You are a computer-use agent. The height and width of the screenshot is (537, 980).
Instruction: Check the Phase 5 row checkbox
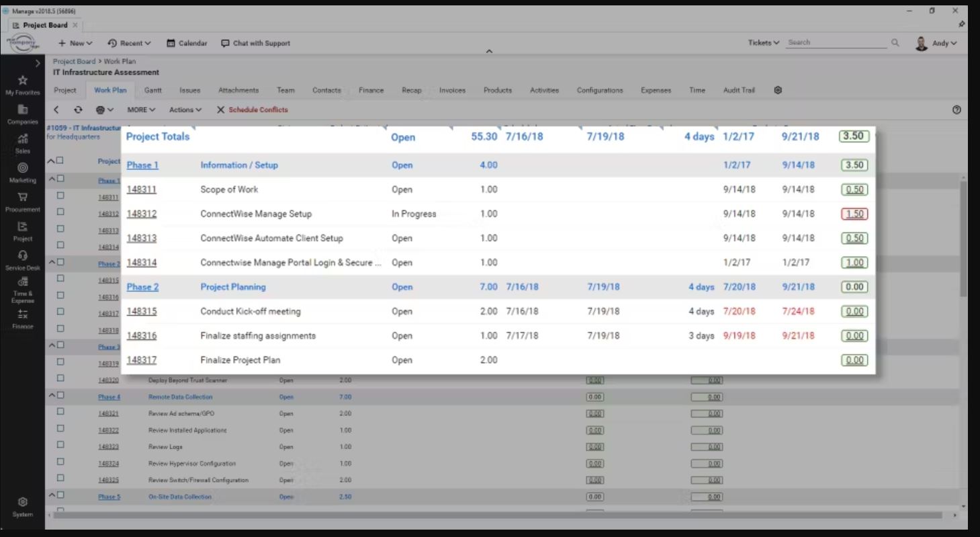click(x=60, y=495)
